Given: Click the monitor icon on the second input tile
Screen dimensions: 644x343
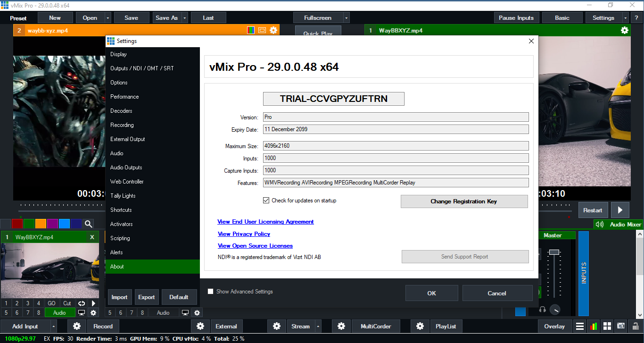Looking at the screenshot, I should point(185,312).
